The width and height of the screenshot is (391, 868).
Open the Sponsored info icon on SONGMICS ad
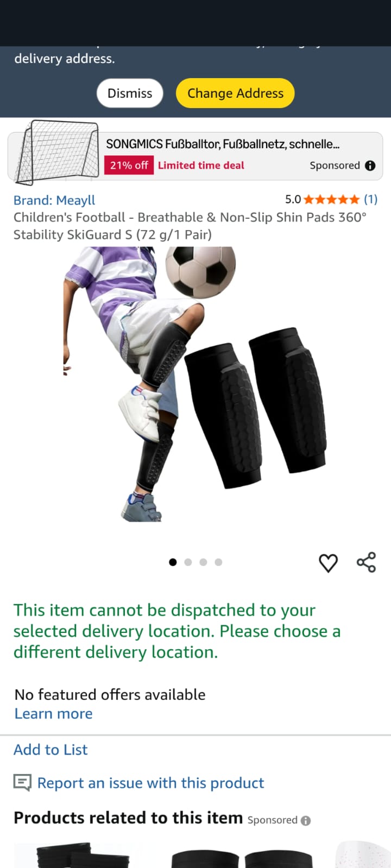click(370, 166)
